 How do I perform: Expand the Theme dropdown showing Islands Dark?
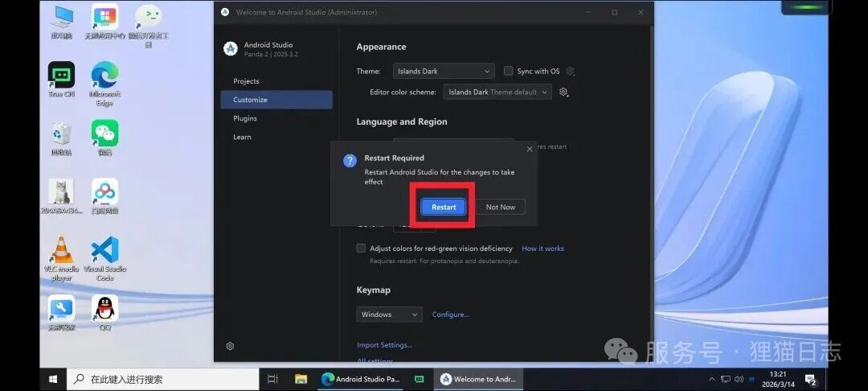click(444, 71)
